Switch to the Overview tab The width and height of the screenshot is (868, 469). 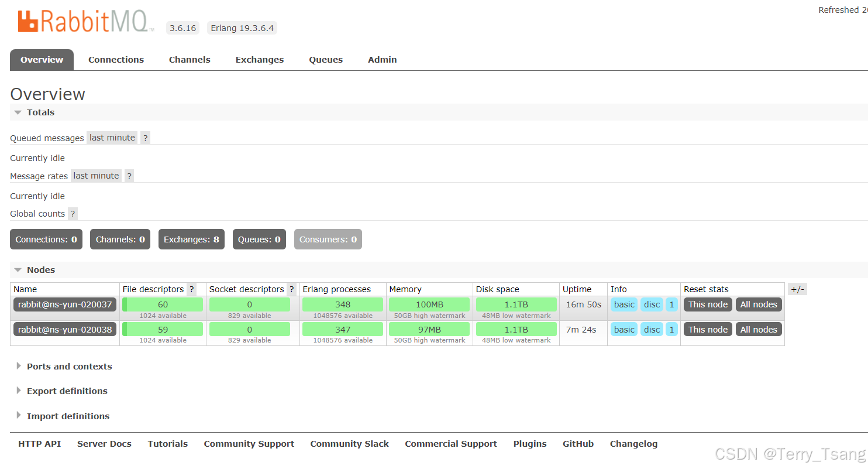[42, 60]
